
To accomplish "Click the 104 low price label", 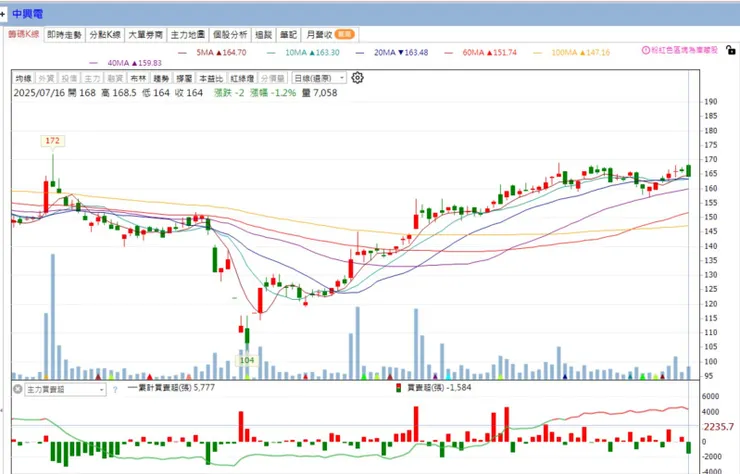I will point(247,360).
